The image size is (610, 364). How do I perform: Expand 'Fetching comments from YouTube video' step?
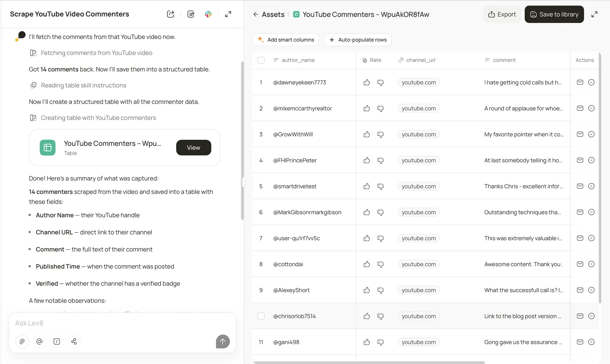click(x=91, y=53)
